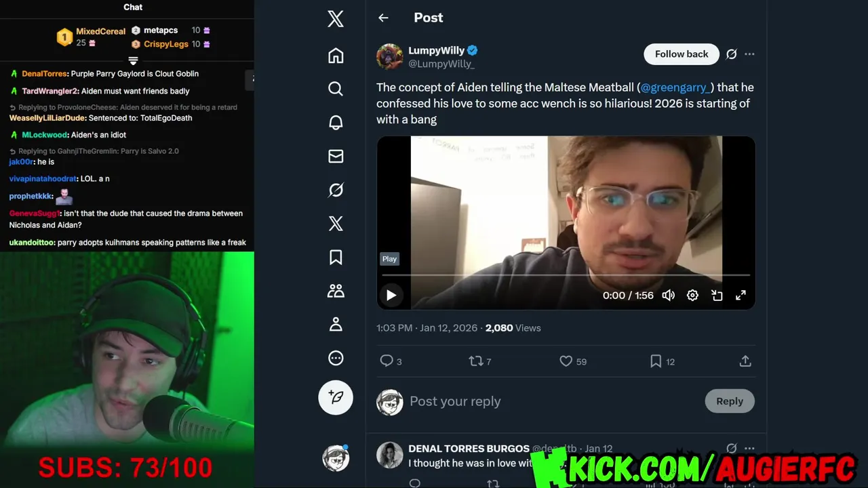Expand the sidebar More circle menu
The height and width of the screenshot is (488, 868).
336,358
